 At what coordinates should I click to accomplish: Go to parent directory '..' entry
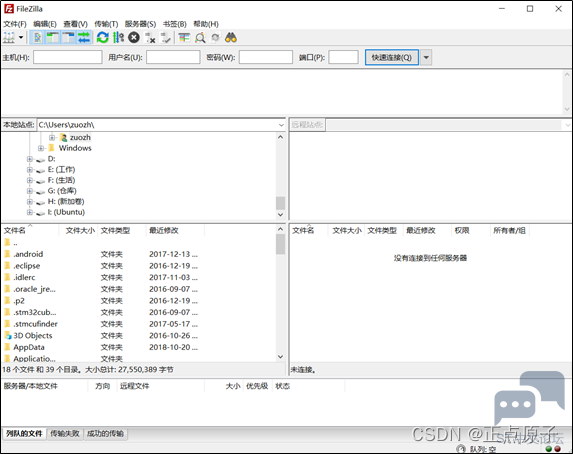15,242
